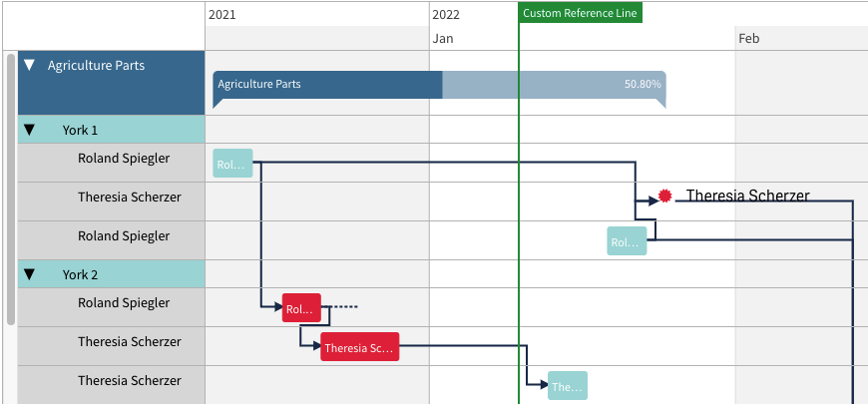Select the red Rol... task in York 2

pos(301,307)
